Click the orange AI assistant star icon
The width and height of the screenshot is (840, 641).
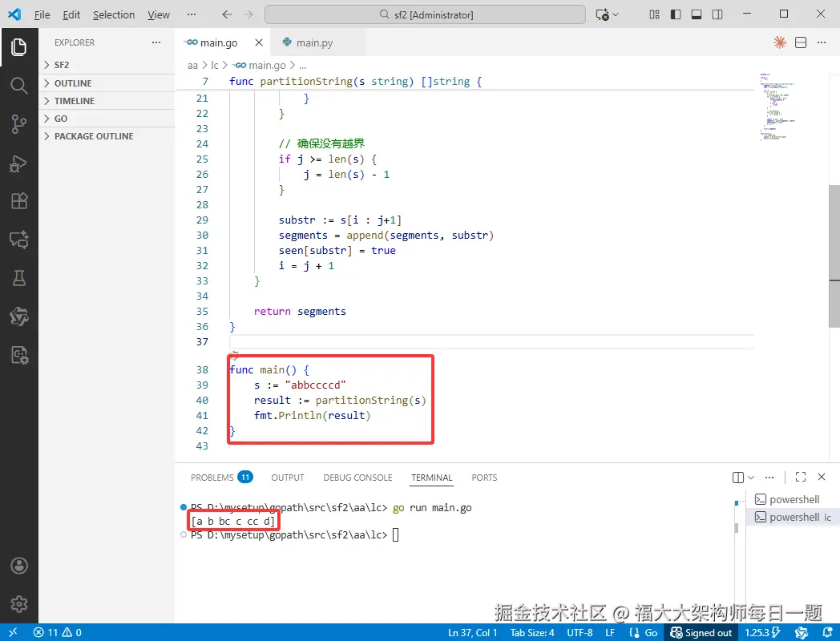[779, 42]
